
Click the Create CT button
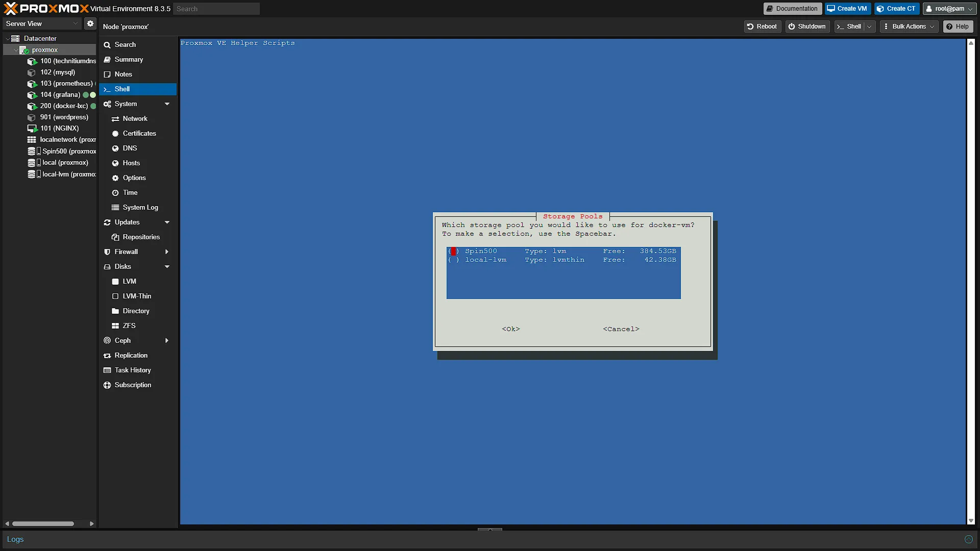tap(897, 9)
